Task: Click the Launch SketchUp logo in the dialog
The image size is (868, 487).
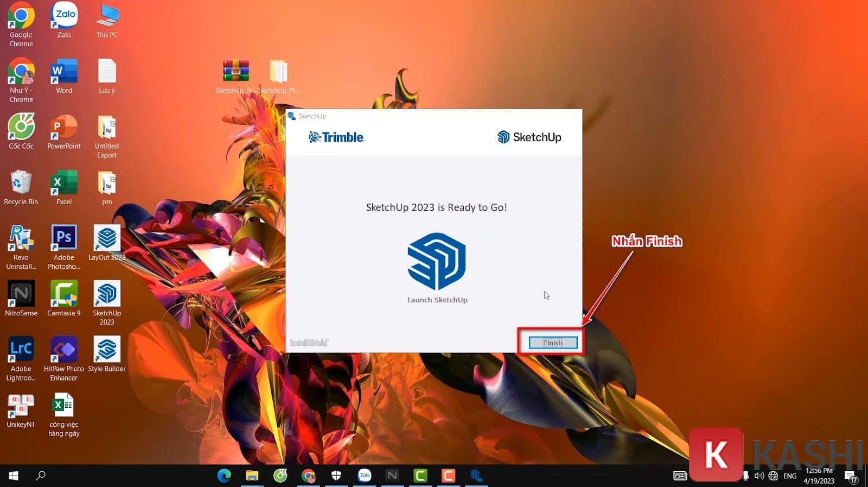Action: [436, 261]
